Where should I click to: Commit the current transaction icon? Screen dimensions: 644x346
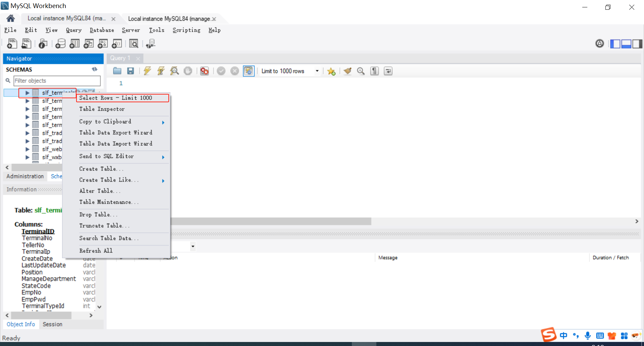coord(221,71)
